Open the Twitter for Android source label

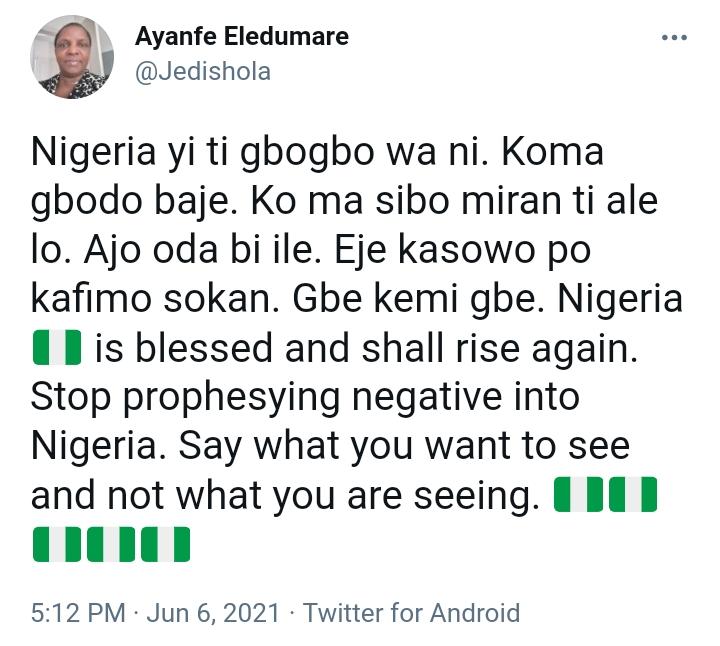[411, 613]
